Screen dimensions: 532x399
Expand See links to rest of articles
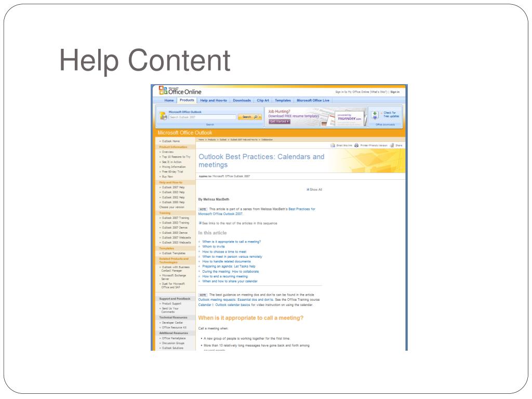pos(238,223)
